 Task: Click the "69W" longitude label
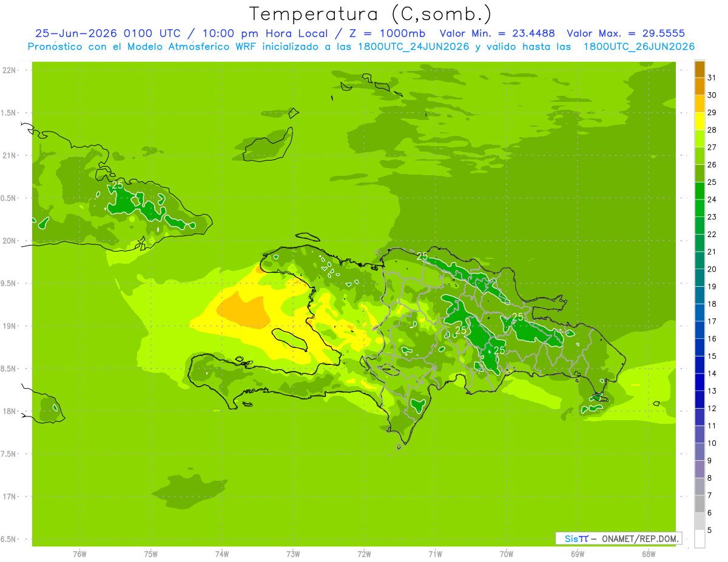pos(578,554)
